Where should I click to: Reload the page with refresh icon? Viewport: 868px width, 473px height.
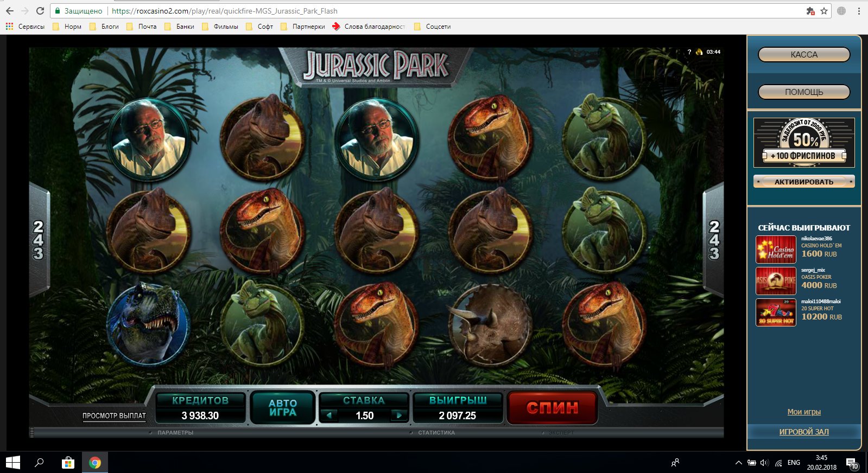[x=40, y=11]
